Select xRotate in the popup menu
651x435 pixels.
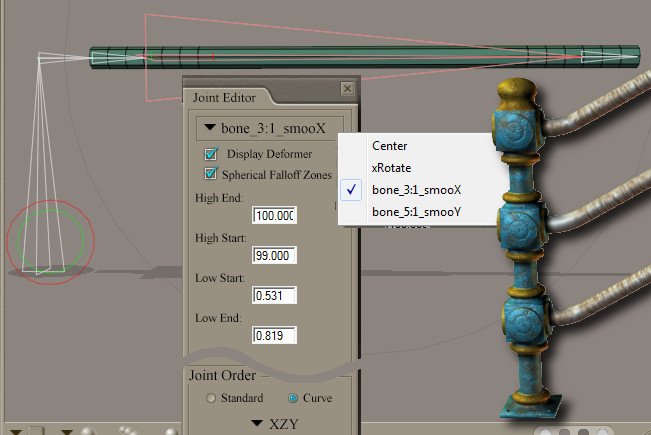(391, 168)
